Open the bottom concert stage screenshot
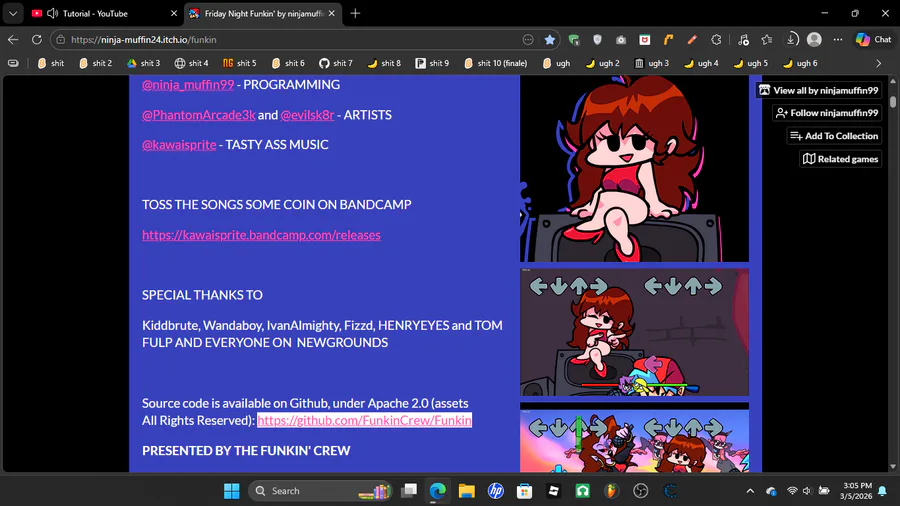900x506 pixels. tap(634, 437)
